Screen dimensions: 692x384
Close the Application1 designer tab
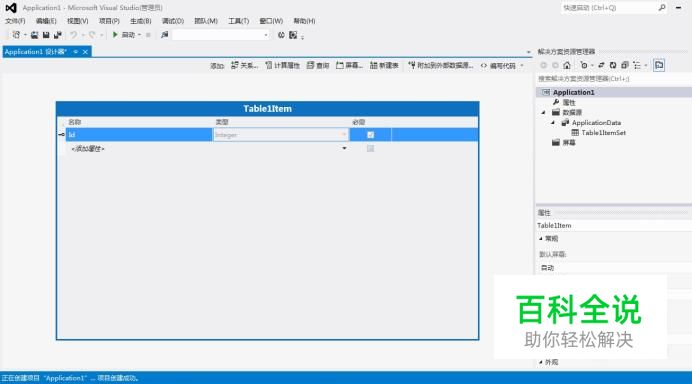point(85,52)
